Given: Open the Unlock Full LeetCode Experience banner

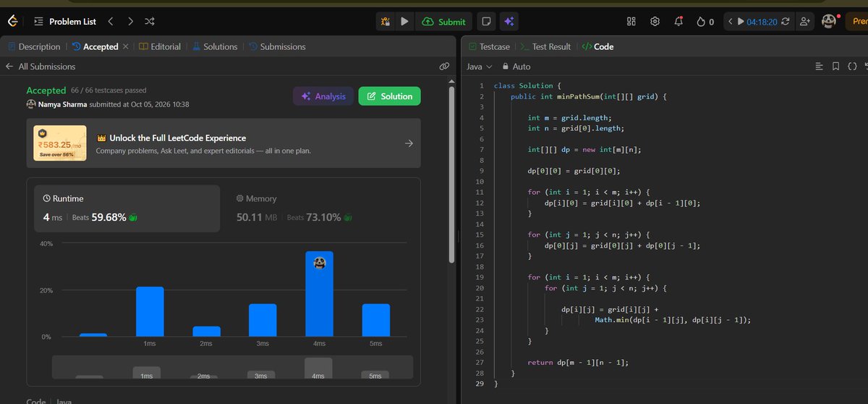Looking at the screenshot, I should point(224,143).
